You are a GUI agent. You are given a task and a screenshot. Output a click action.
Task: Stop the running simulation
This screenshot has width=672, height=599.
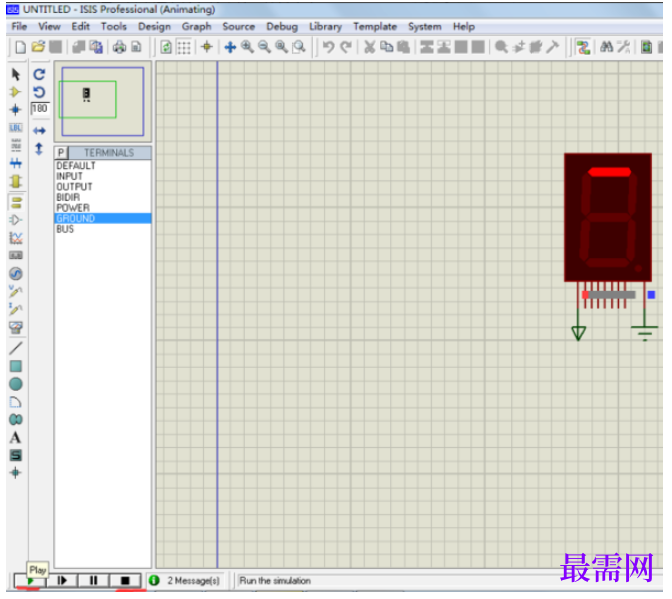125,581
